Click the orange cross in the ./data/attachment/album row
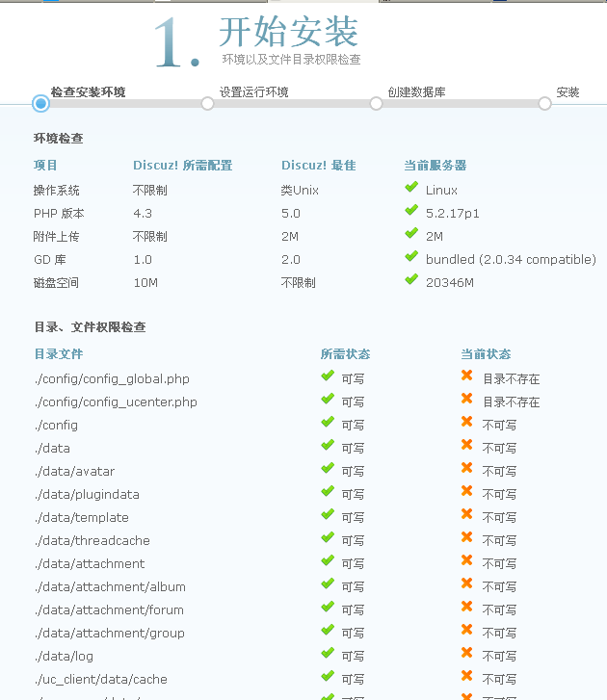The image size is (607, 700). 466,583
